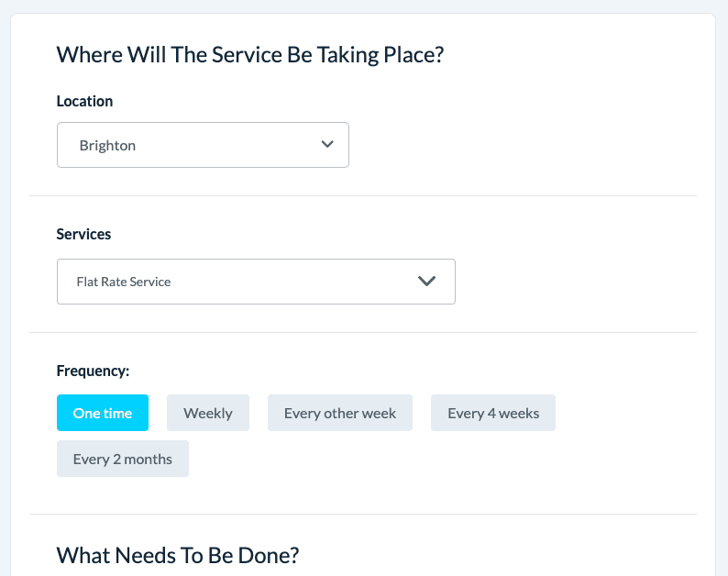This screenshot has width=728, height=576.
Task: Click the divider line below the Location dropdown
Action: point(363,195)
